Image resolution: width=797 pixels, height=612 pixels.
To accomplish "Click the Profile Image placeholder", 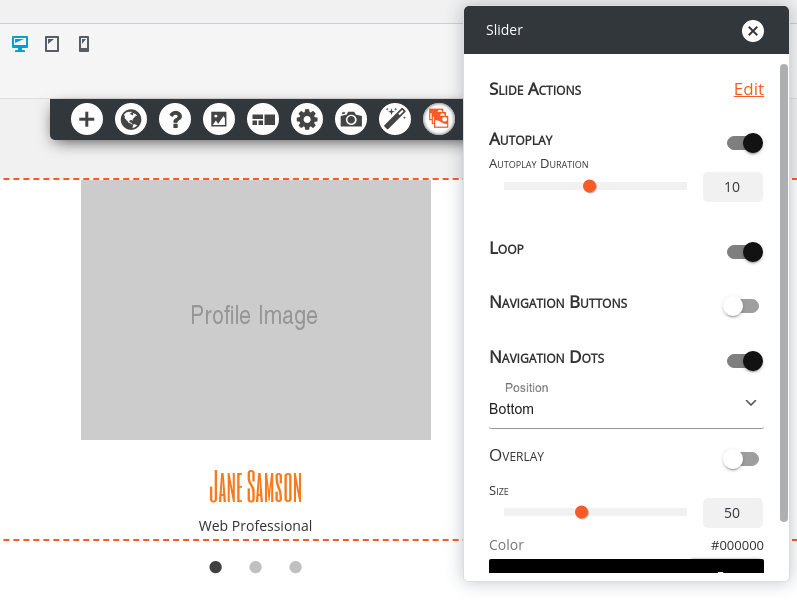I will point(256,310).
